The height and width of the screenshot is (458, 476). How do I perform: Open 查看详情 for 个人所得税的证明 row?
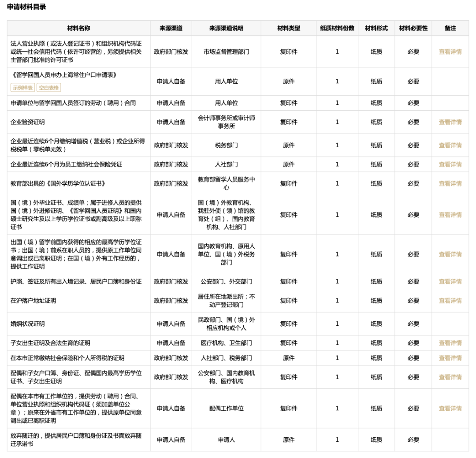pyautogui.click(x=450, y=358)
